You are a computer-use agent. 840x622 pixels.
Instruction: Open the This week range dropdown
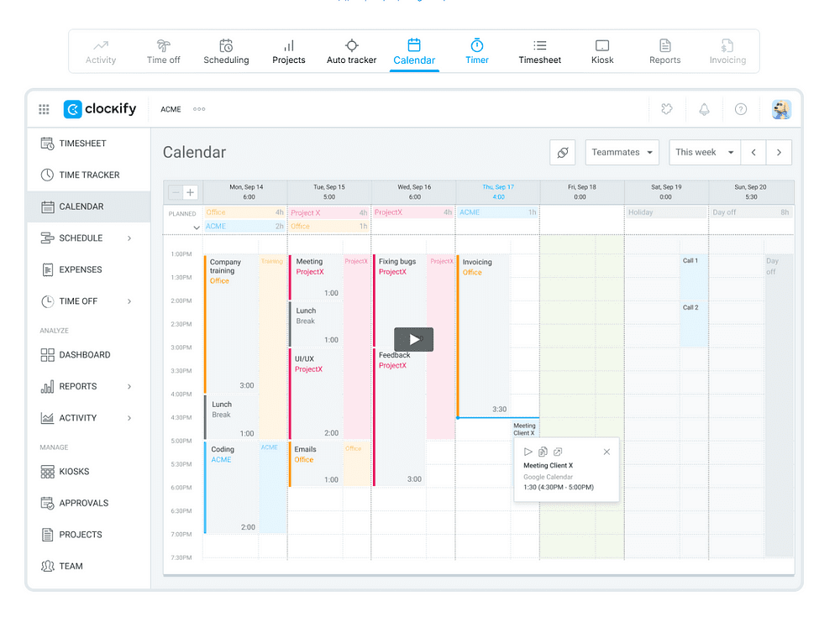(x=705, y=153)
